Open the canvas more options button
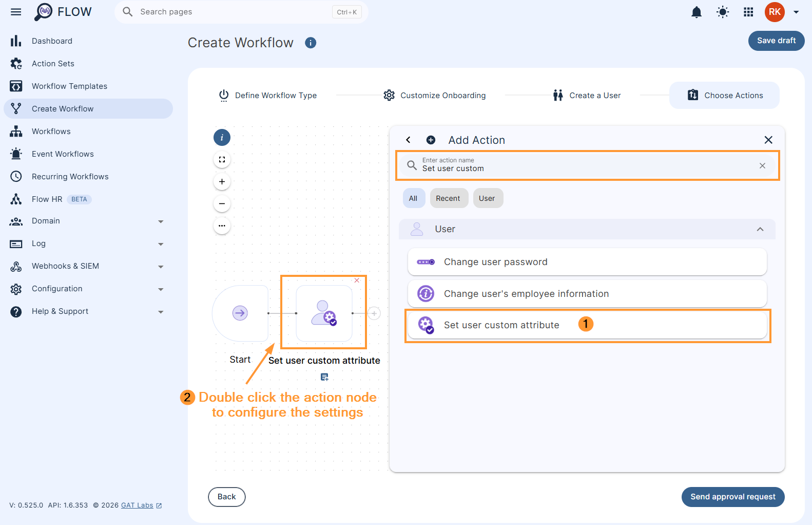The width and height of the screenshot is (812, 525). click(222, 226)
